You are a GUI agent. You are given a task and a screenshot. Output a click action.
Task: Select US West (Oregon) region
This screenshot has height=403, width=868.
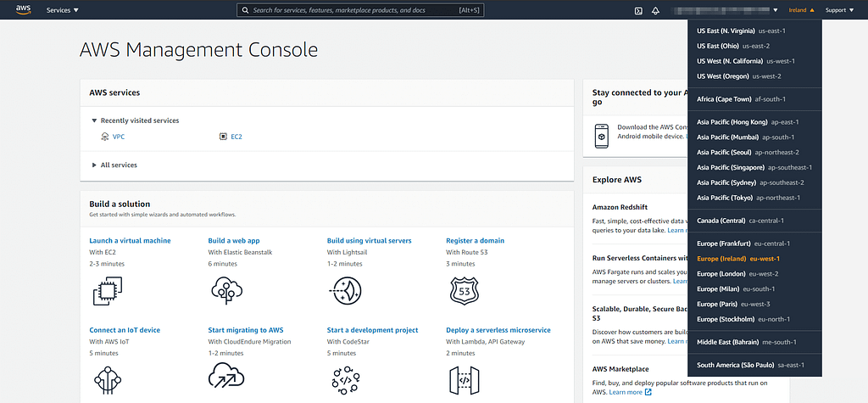(x=754, y=76)
